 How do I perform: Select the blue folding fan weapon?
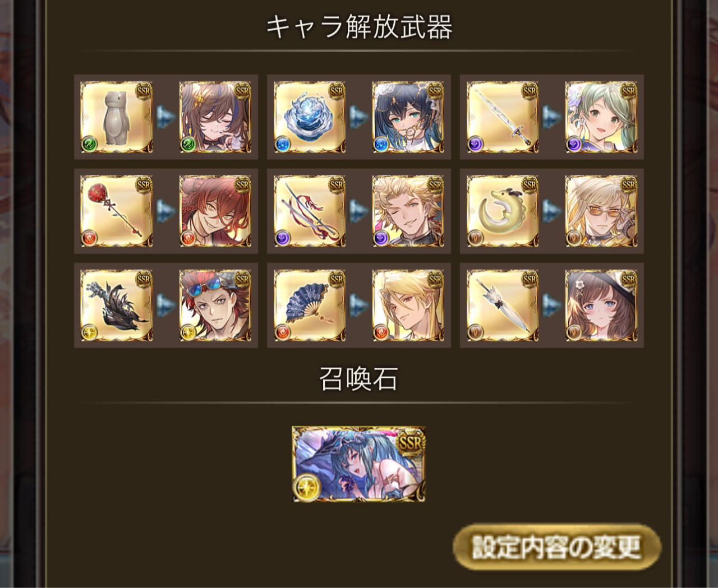(x=310, y=305)
